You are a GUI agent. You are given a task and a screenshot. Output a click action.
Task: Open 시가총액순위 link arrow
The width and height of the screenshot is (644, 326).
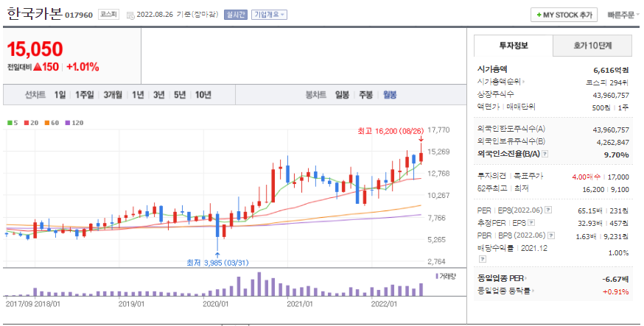pyautogui.click(x=523, y=82)
